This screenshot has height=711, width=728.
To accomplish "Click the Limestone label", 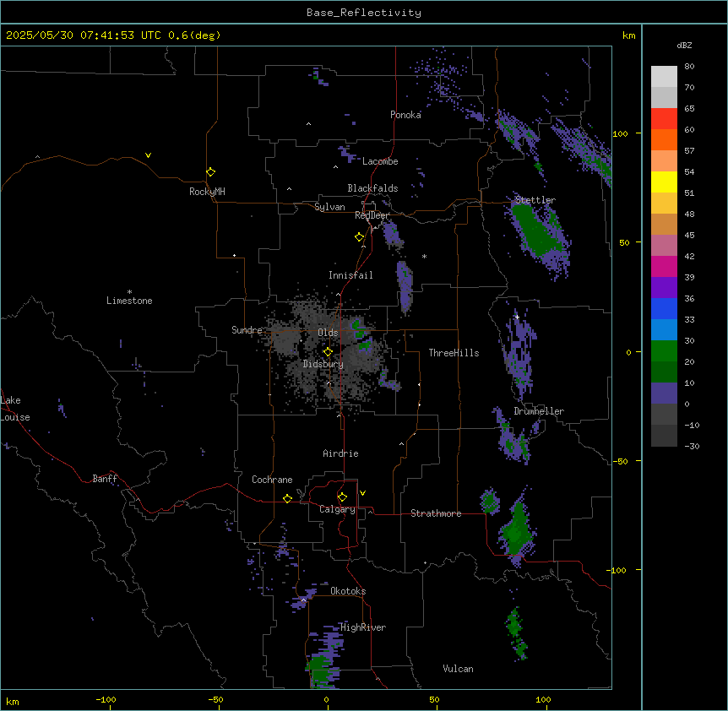I will point(129,301).
